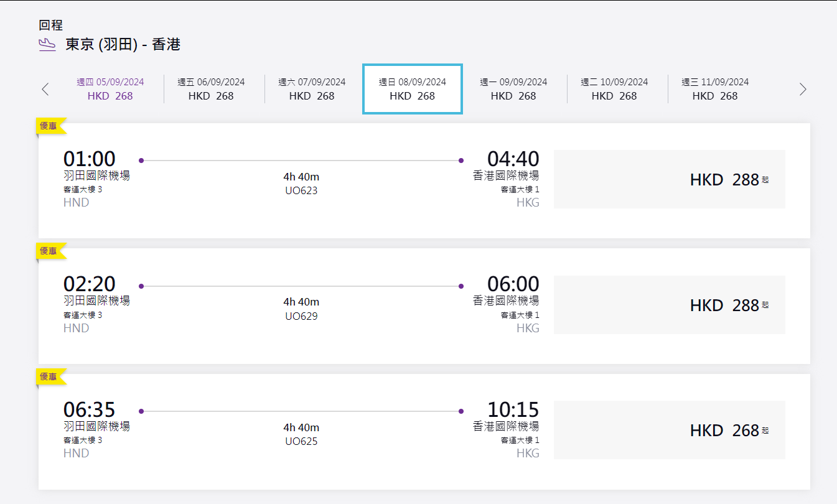Click flight number UO629

(x=301, y=316)
